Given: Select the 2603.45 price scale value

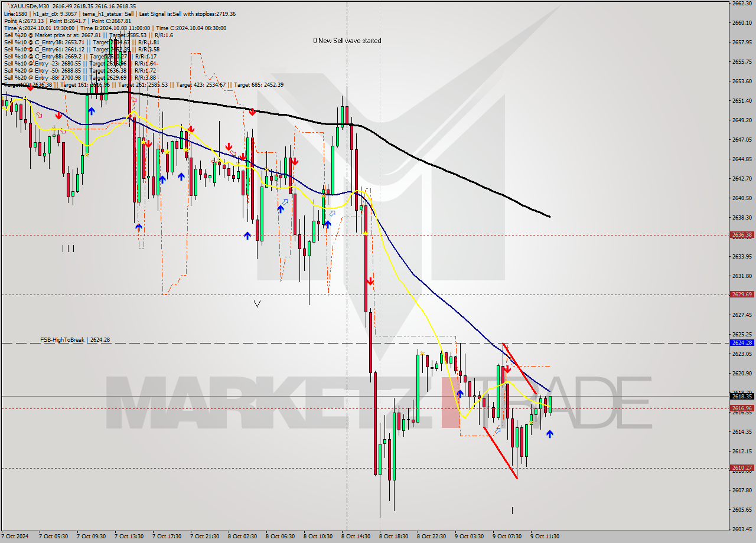Looking at the screenshot, I should [x=741, y=529].
